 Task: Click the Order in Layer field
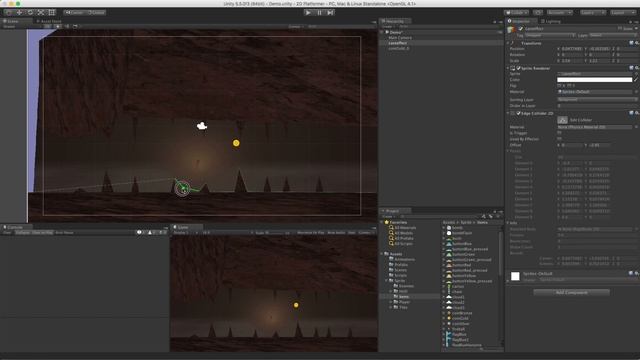(x=597, y=106)
